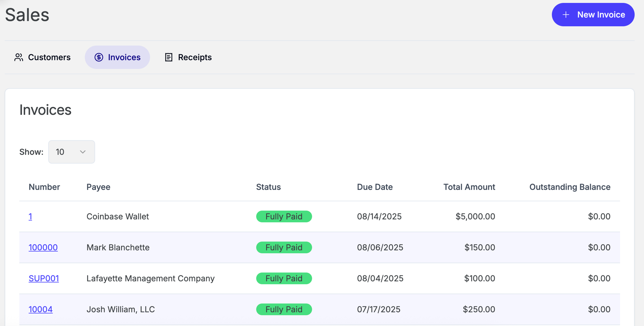Create a New Invoice
This screenshot has height=326, width=644.
(593, 15)
